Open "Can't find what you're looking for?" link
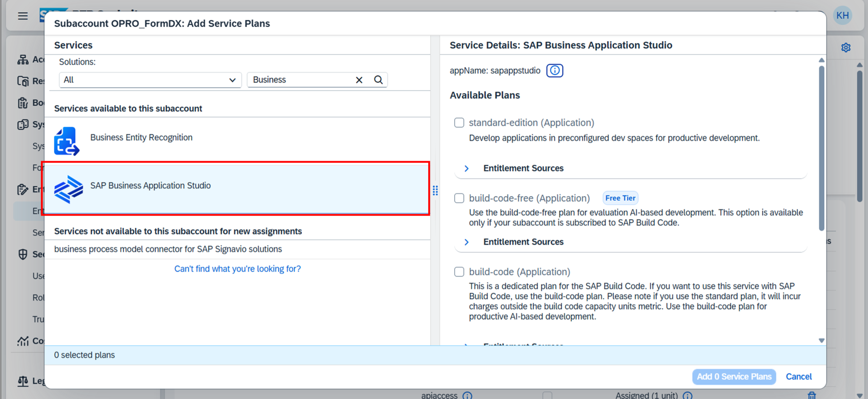Image resolution: width=868 pixels, height=399 pixels. pos(237,269)
